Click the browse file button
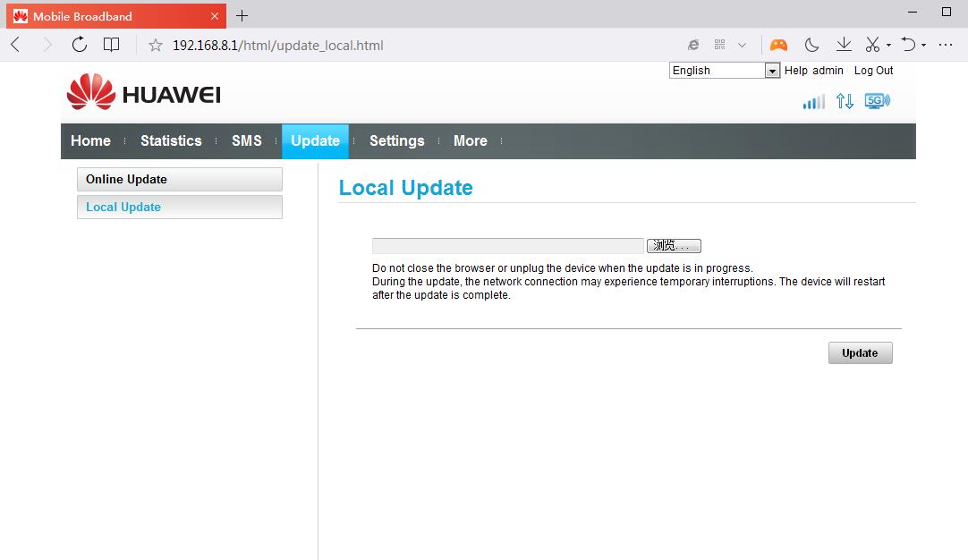The width and height of the screenshot is (968, 560). (x=674, y=246)
